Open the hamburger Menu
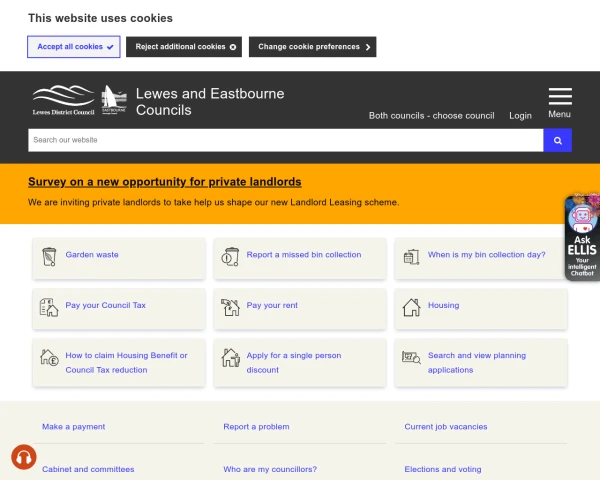The width and height of the screenshot is (600, 480). [560, 102]
